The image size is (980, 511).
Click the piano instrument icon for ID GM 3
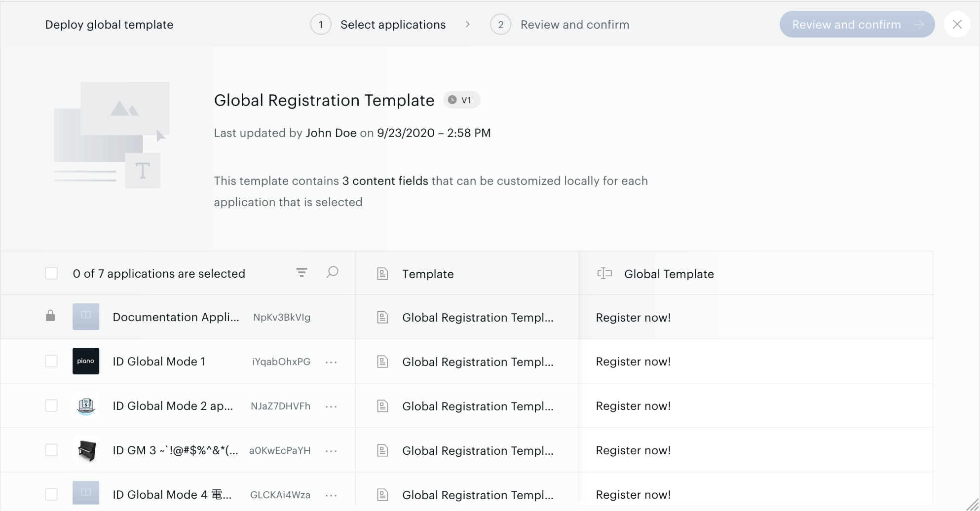click(x=86, y=450)
